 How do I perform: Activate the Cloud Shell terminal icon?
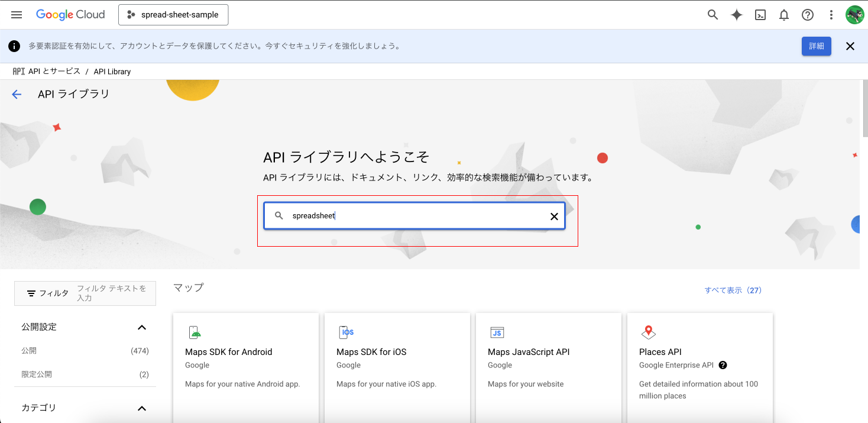760,15
